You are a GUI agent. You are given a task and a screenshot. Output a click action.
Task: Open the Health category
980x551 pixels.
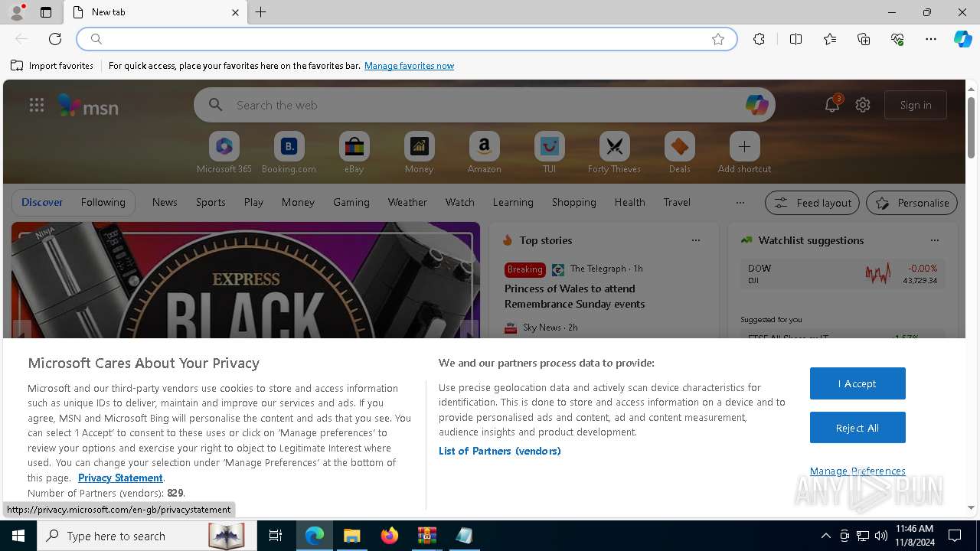coord(629,202)
